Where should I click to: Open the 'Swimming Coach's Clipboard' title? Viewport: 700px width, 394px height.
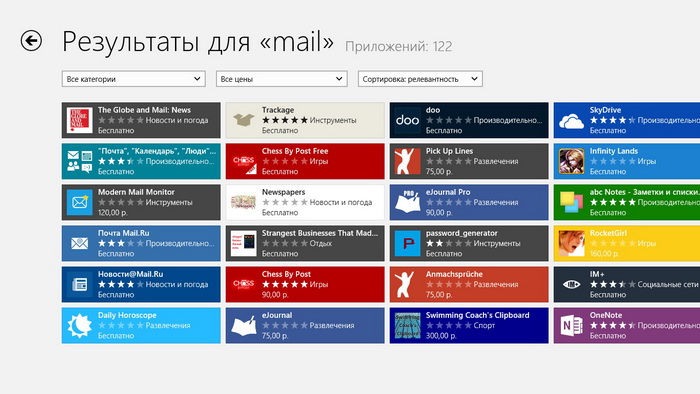pos(477,315)
